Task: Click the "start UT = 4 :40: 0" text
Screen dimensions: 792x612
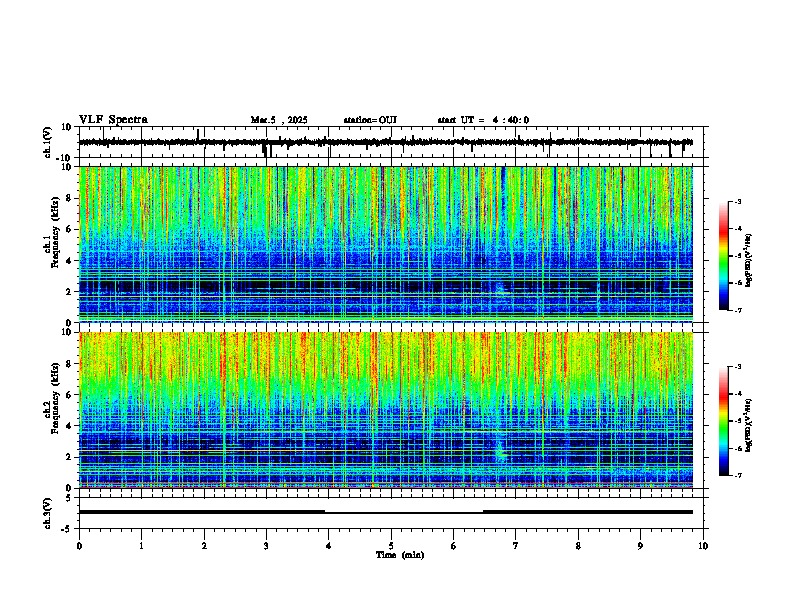Action: [483, 120]
